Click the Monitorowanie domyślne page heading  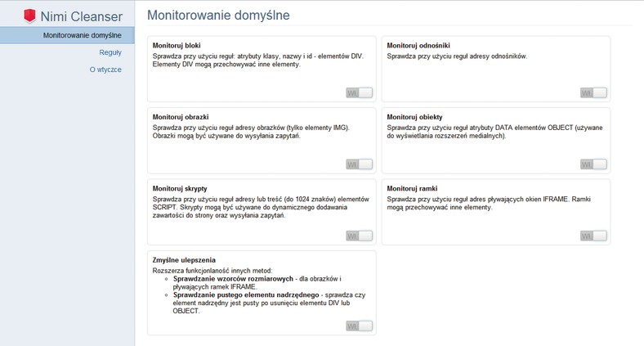[218, 16]
